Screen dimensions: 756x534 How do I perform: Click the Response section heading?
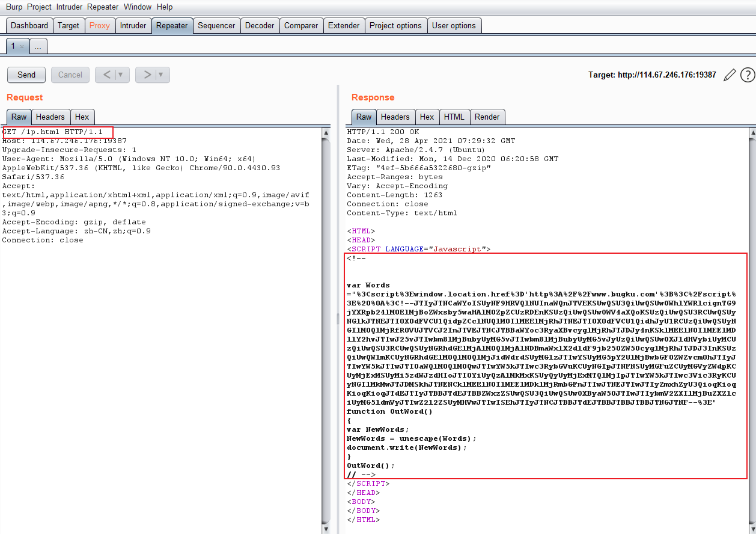373,97
